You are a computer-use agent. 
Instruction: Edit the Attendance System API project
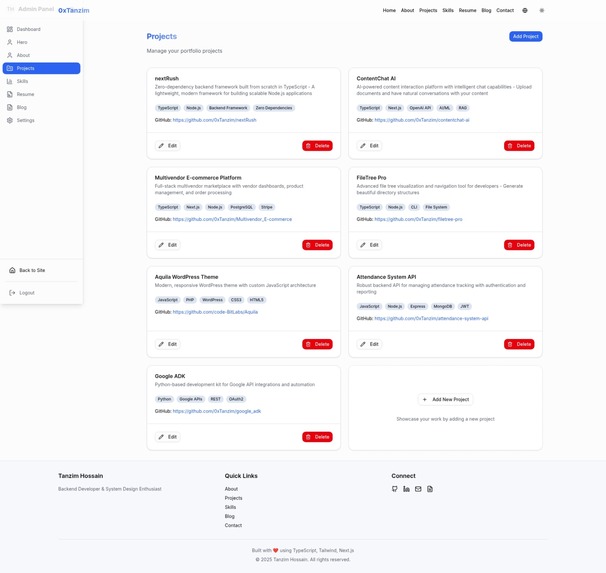pyautogui.click(x=369, y=344)
